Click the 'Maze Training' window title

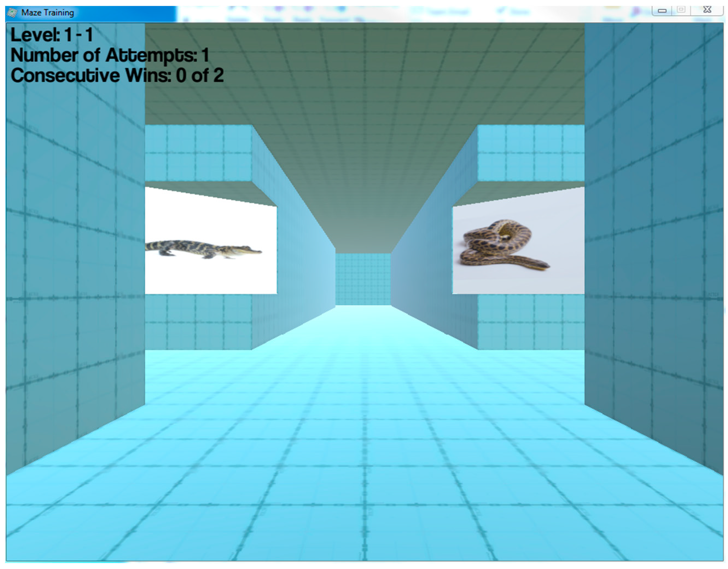pyautogui.click(x=48, y=13)
